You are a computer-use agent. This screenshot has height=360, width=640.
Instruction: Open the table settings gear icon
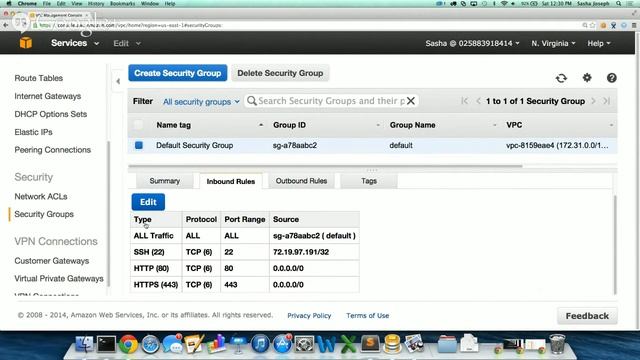point(587,78)
